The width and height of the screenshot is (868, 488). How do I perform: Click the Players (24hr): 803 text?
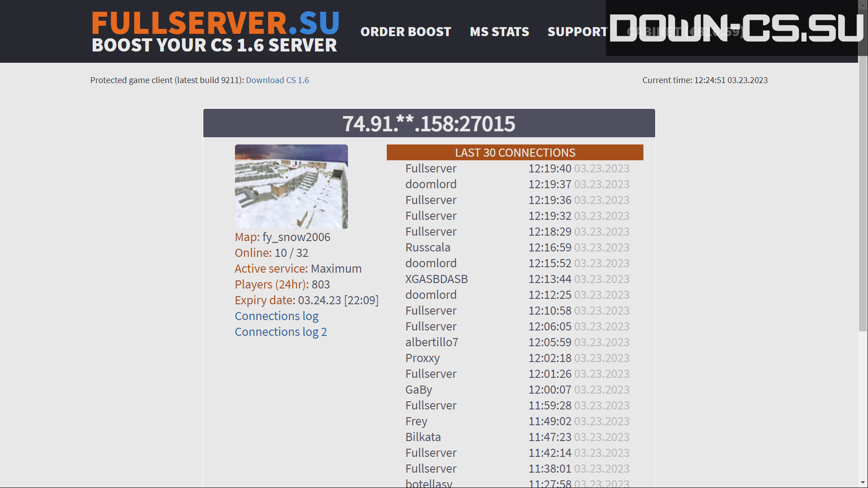(282, 284)
